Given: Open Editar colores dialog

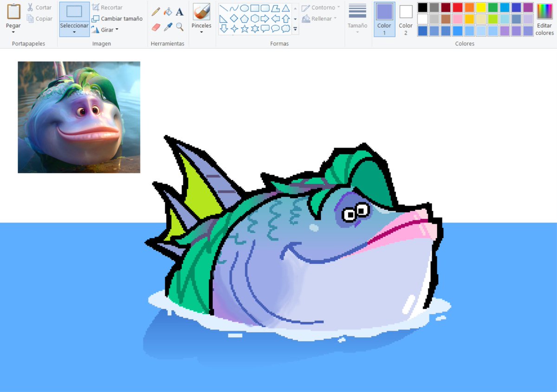Looking at the screenshot, I should [544, 19].
